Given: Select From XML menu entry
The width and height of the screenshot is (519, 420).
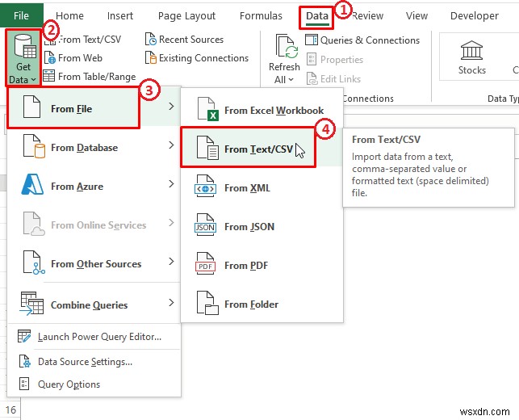Looking at the screenshot, I should 247,188.
